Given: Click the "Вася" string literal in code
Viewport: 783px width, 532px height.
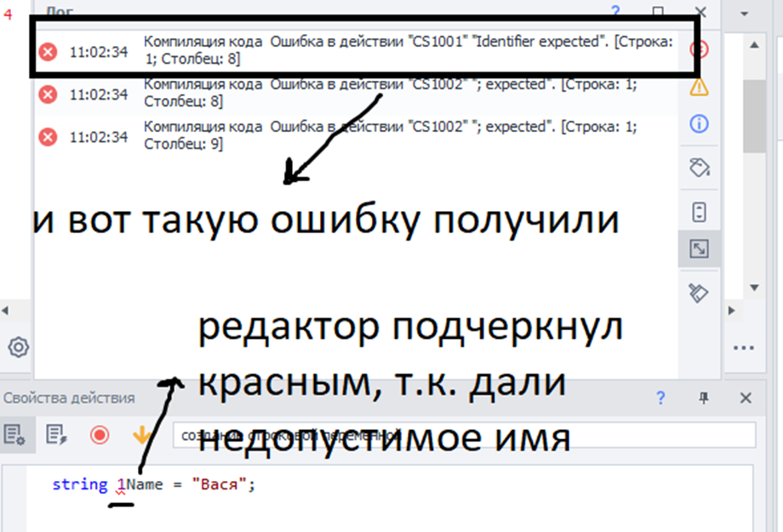Looking at the screenshot, I should click(x=220, y=484).
